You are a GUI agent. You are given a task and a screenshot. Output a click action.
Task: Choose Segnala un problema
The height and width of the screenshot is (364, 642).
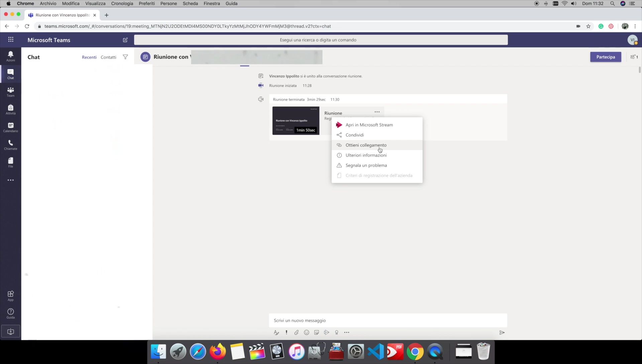click(377, 165)
